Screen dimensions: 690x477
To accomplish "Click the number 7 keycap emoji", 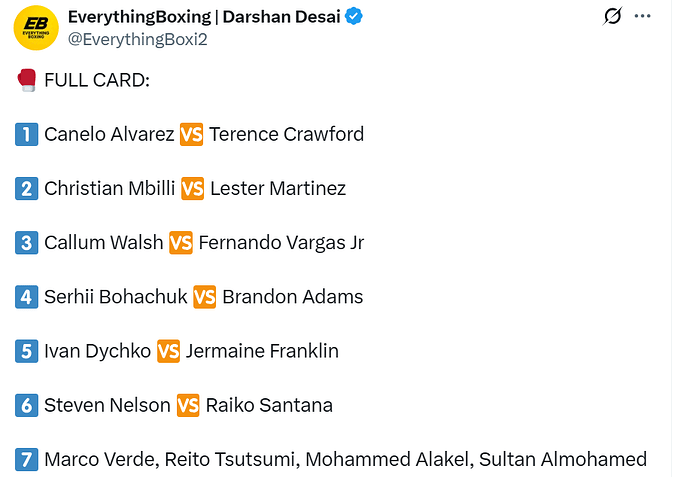I will coord(27,460).
